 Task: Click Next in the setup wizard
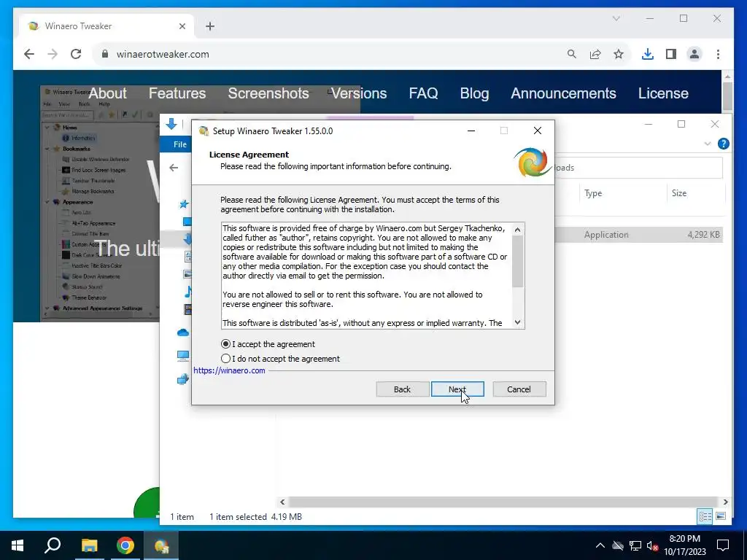tap(457, 389)
